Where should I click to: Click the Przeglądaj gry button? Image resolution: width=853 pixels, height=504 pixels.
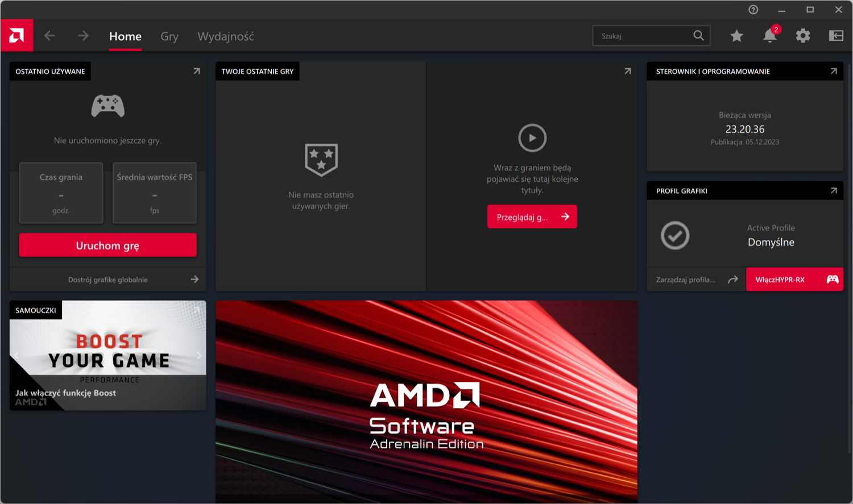point(532,216)
